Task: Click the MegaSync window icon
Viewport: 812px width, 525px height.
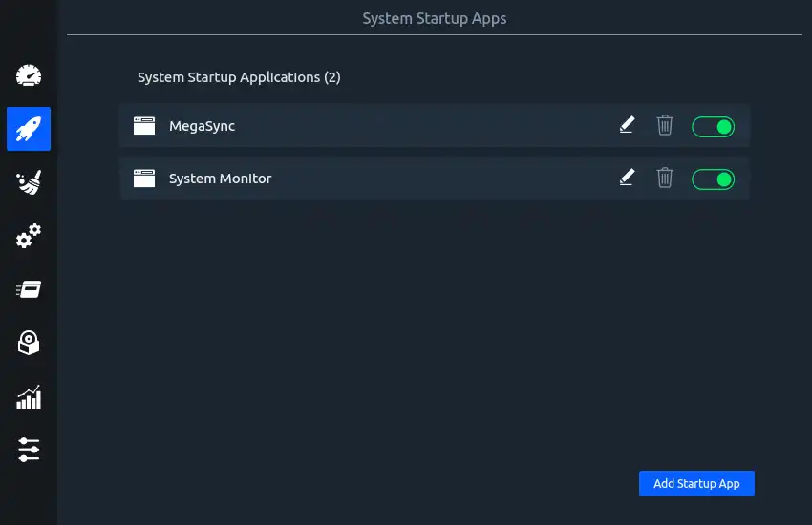Action: [144, 126]
